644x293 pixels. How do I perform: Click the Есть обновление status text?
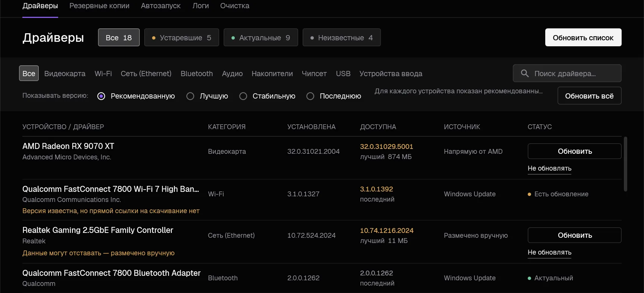(x=561, y=194)
